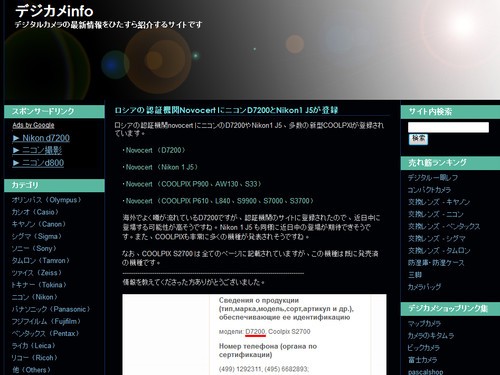Select the 他 (Others) category
Screen dimensions: 500x375
pos(31,370)
